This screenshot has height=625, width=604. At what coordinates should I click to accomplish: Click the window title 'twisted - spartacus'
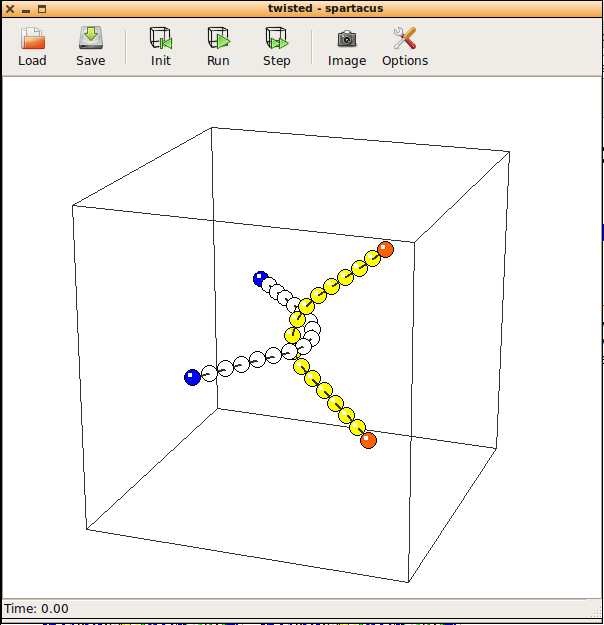325,8
